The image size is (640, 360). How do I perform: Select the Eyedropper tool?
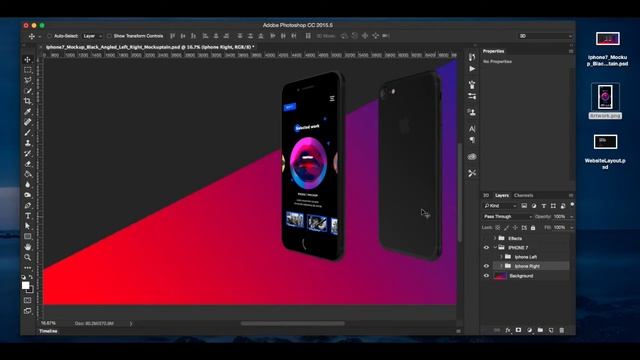tap(28, 111)
